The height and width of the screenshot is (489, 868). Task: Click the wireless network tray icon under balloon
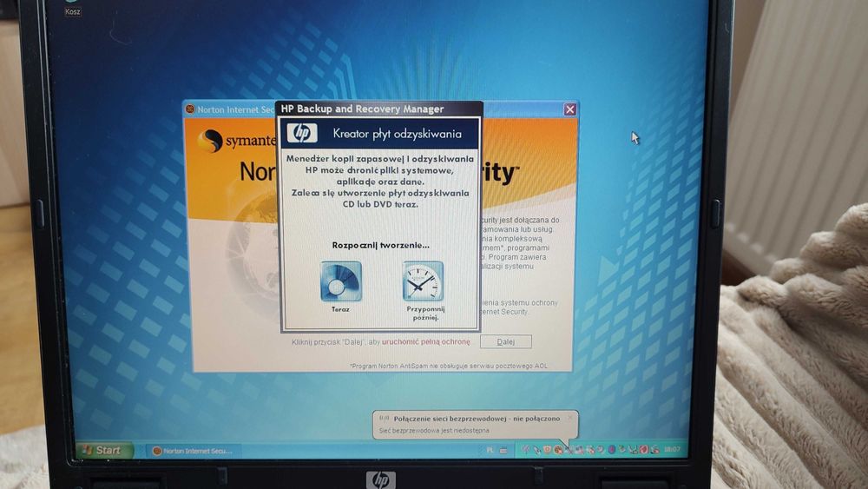point(569,450)
